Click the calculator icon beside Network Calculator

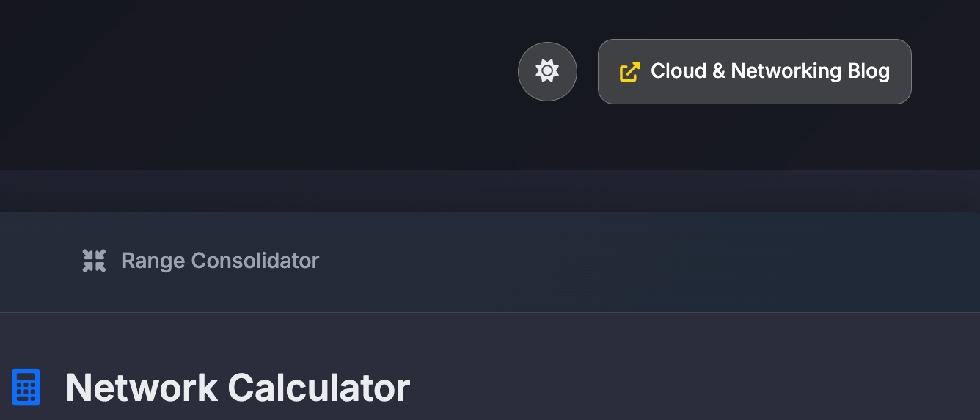(x=26, y=387)
